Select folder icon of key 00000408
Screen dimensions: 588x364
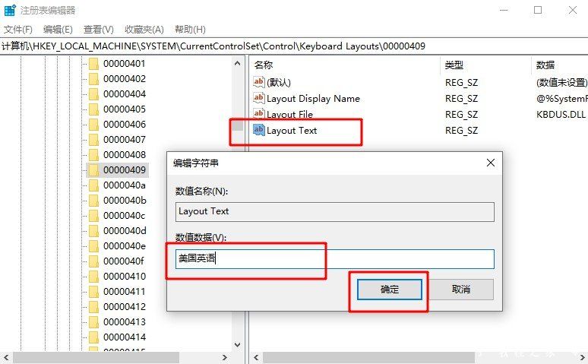93,155
